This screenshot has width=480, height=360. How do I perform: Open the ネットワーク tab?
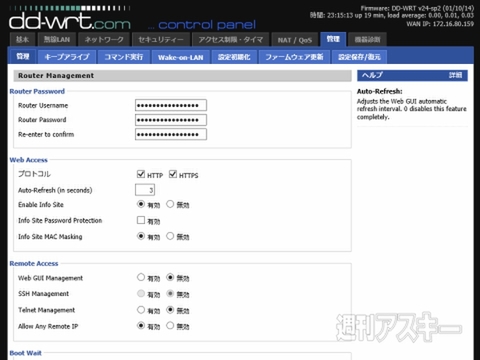pyautogui.click(x=104, y=40)
